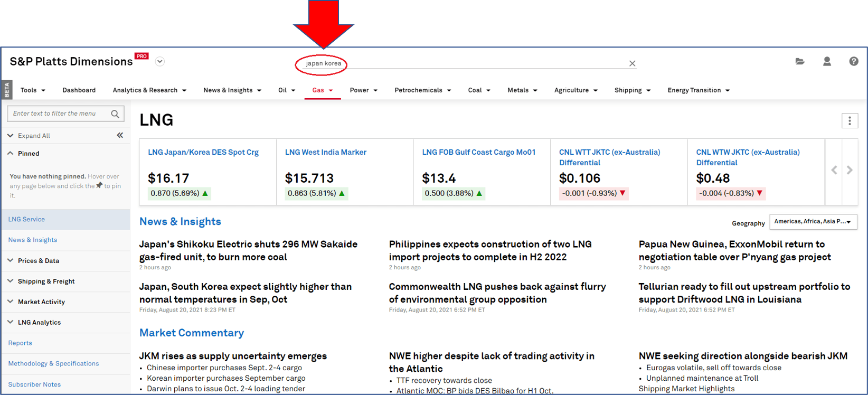The width and height of the screenshot is (868, 395).
Task: Click the S&P Platts Dimensions logo
Action: 71,62
